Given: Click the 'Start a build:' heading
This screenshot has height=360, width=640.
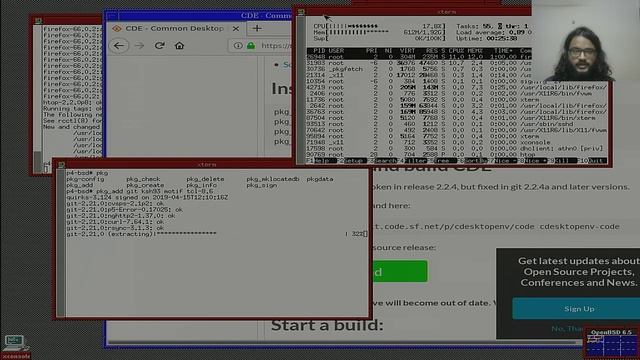Looking at the screenshot, I should pos(327,325).
